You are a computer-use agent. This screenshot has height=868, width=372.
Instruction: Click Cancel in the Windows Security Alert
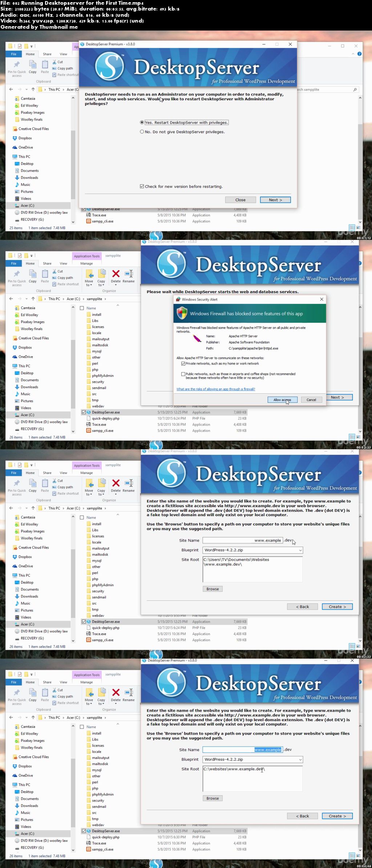click(x=311, y=400)
